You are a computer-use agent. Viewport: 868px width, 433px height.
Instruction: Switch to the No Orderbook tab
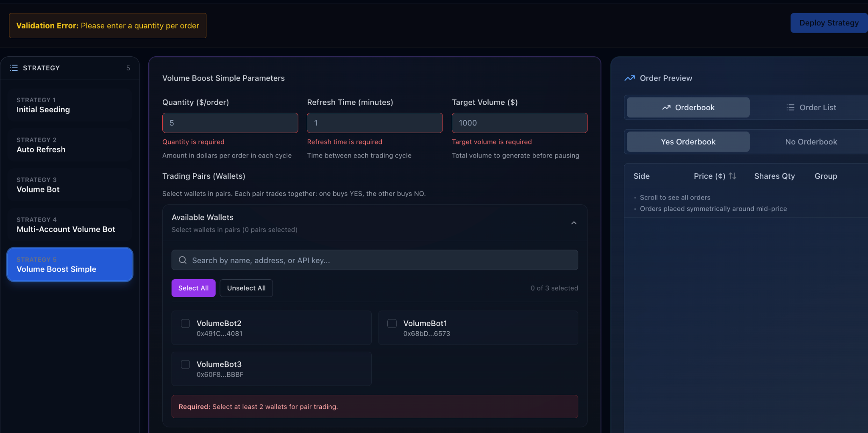coord(811,142)
